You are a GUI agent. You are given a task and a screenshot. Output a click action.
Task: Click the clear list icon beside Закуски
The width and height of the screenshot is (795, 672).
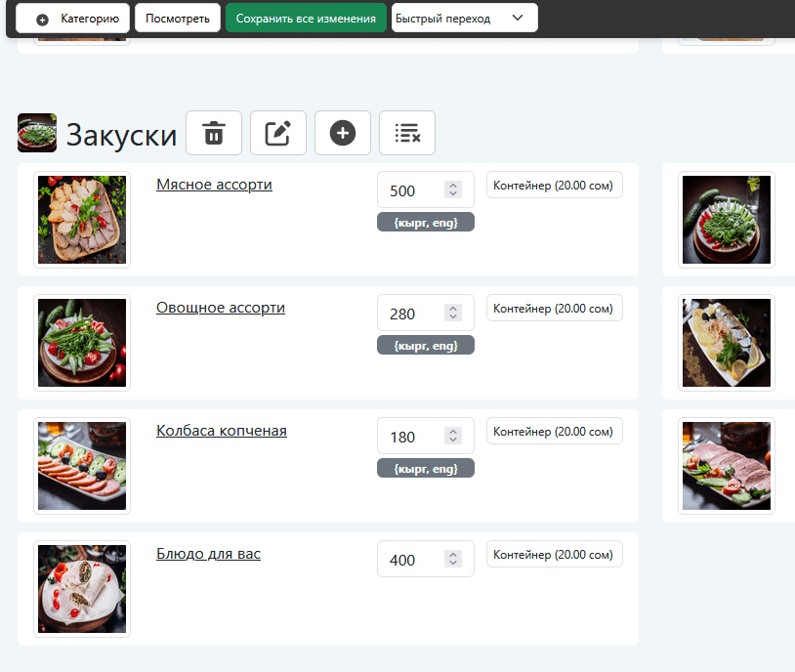tap(407, 133)
